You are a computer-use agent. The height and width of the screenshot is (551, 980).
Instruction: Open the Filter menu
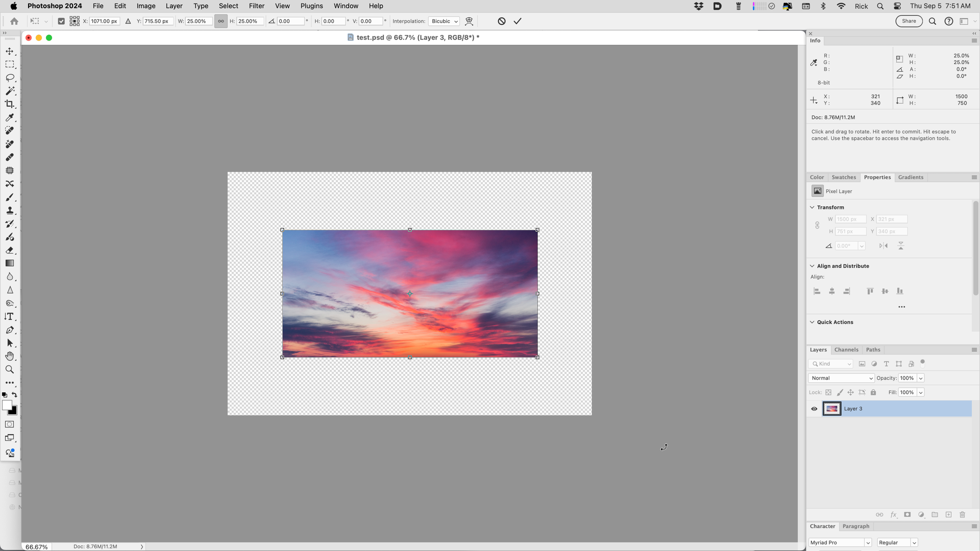pos(256,6)
